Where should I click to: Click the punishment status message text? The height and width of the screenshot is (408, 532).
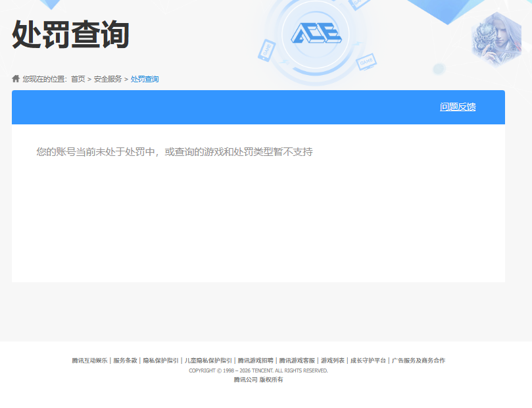(176, 151)
